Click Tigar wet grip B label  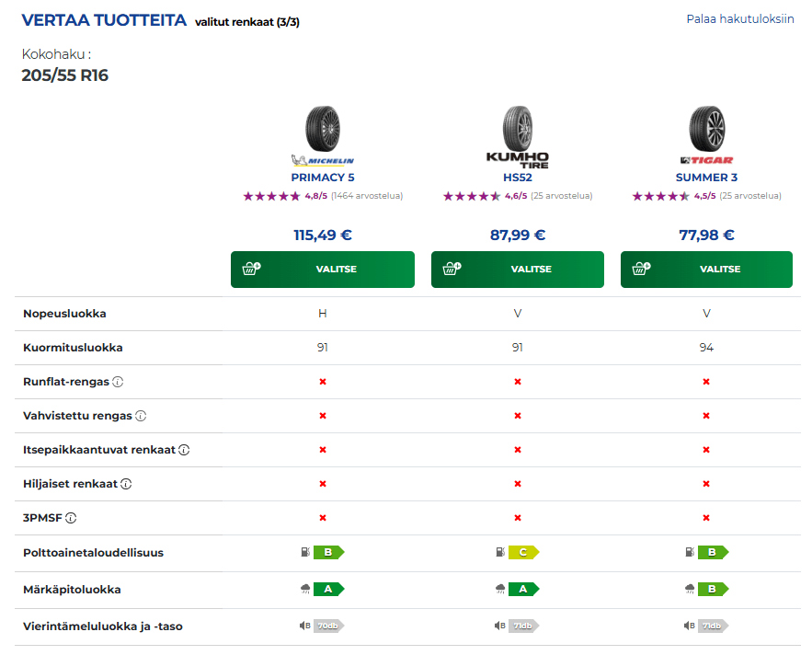pyautogui.click(x=713, y=589)
